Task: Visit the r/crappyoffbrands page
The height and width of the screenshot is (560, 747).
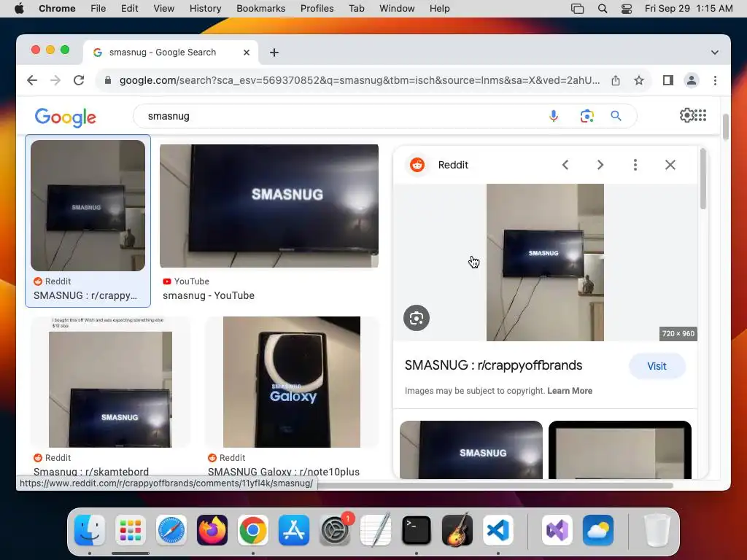Action: 657,366
